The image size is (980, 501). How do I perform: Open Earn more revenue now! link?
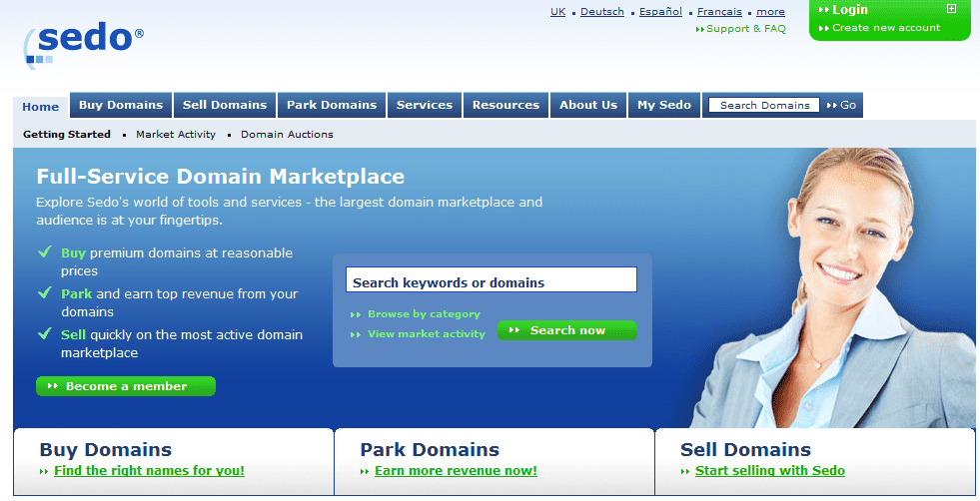[456, 471]
